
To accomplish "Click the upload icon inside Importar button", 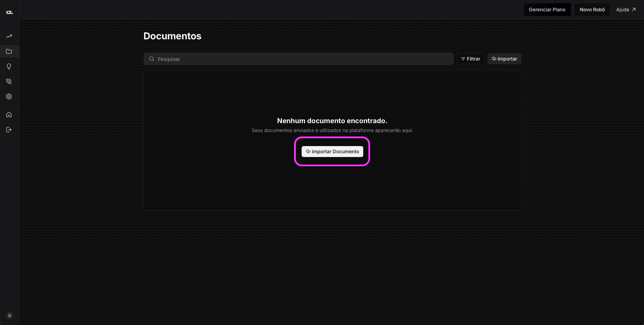I will tap(494, 59).
